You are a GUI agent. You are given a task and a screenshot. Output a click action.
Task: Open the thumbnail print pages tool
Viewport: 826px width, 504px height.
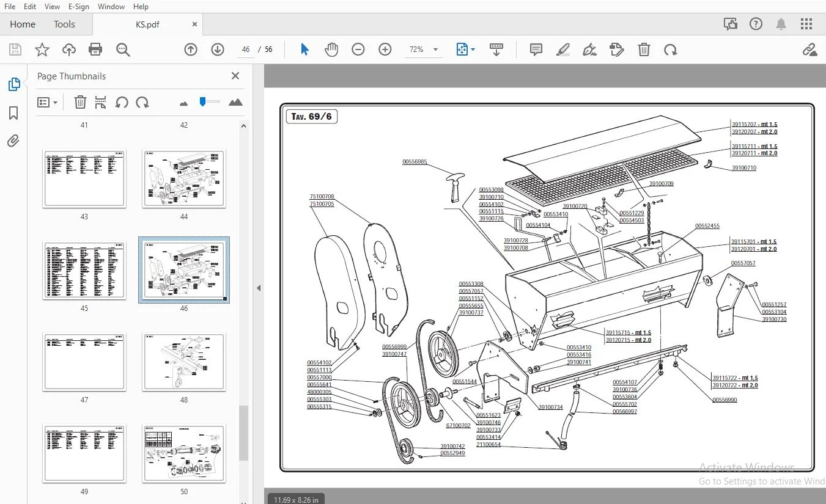101,102
